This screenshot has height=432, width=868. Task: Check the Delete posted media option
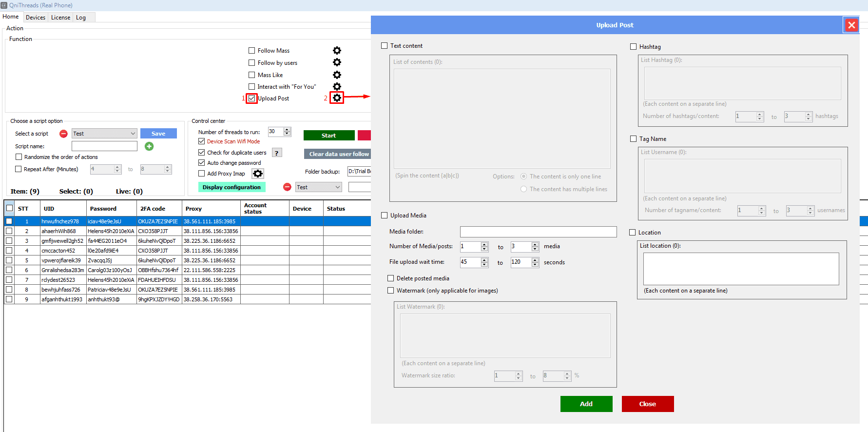(391, 278)
